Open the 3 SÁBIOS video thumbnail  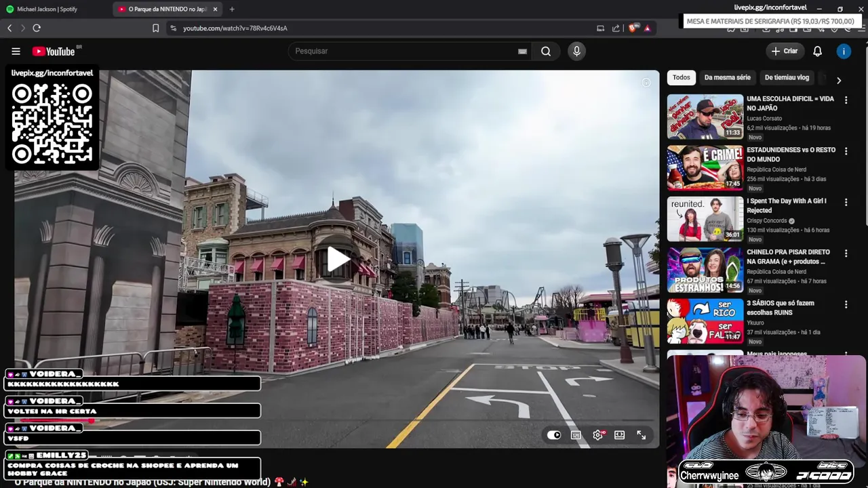pyautogui.click(x=705, y=321)
